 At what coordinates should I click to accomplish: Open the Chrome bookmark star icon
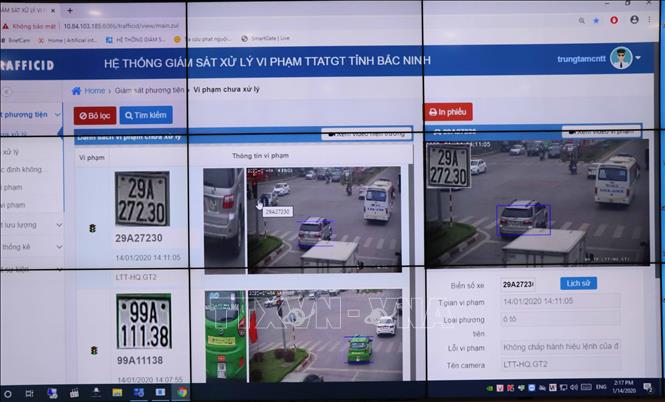point(596,20)
